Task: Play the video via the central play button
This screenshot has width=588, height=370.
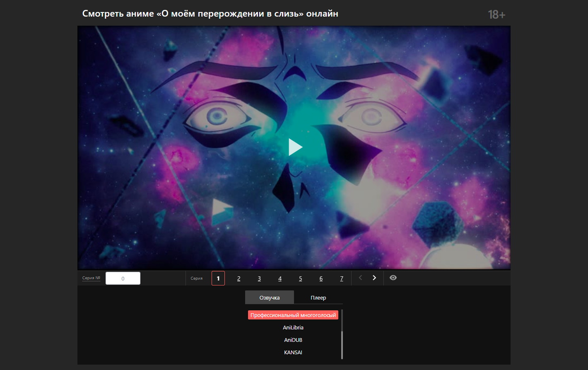Action: coord(295,147)
